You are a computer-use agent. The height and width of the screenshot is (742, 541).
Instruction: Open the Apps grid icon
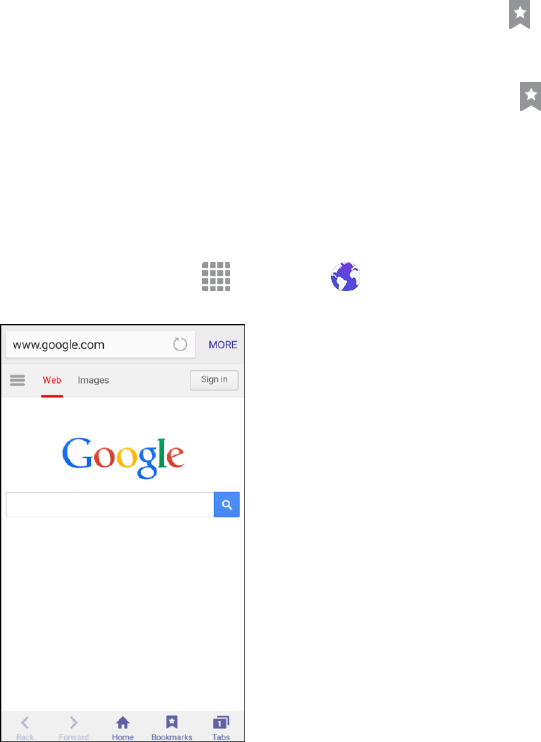pos(216,276)
